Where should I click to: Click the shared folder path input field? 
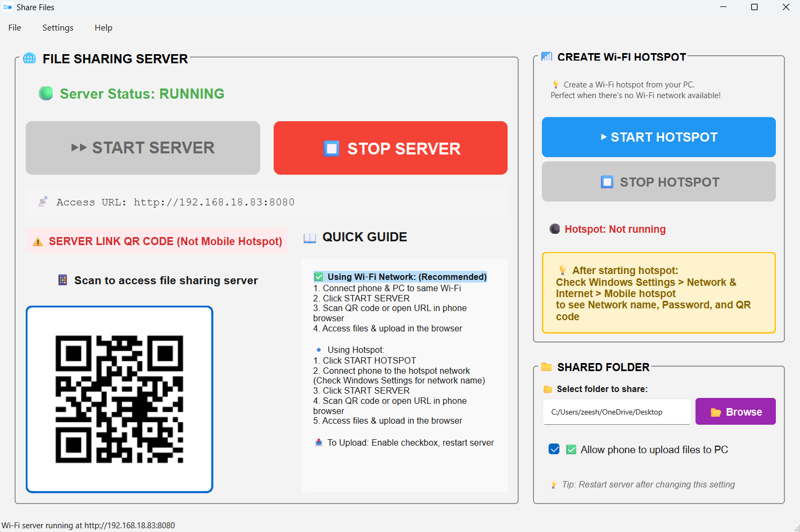point(616,411)
